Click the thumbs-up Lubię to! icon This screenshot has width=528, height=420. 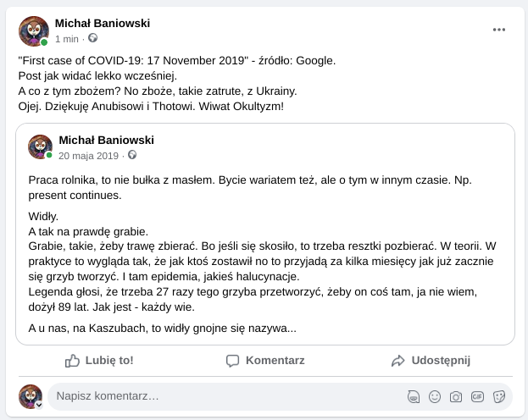[x=73, y=361]
